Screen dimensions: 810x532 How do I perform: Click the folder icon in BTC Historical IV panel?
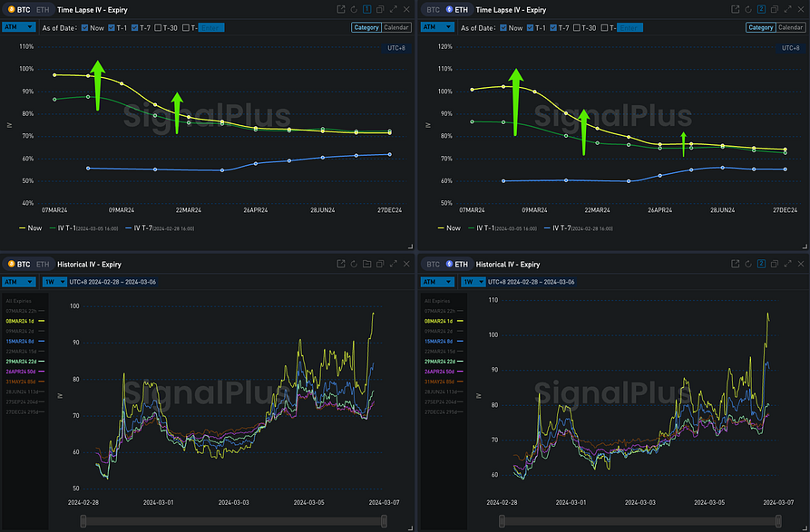point(366,265)
